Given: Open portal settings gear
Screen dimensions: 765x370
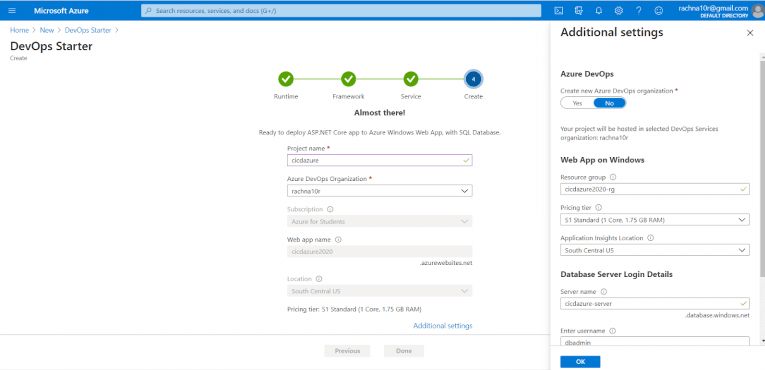Looking at the screenshot, I should [x=619, y=10].
